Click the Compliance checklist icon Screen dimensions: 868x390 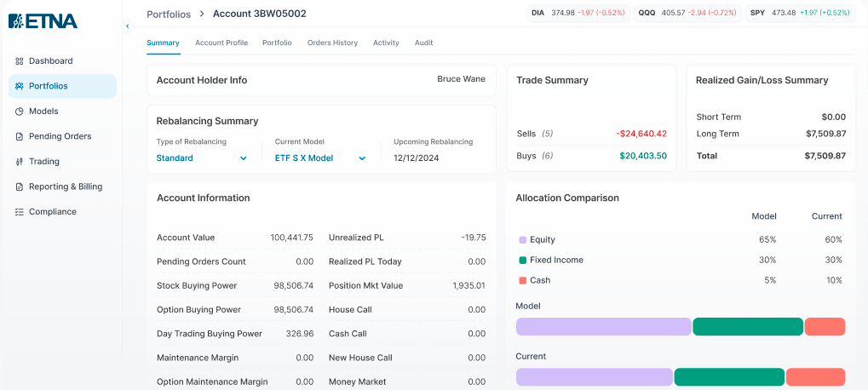pyautogui.click(x=20, y=212)
